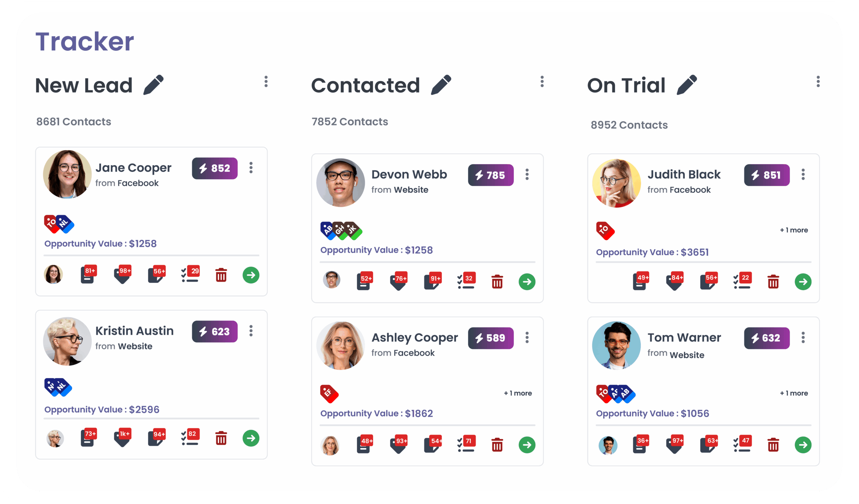Open the 32-item checklist on Devon Webb's card
Image resolution: width=859 pixels, height=504 pixels.
(466, 282)
